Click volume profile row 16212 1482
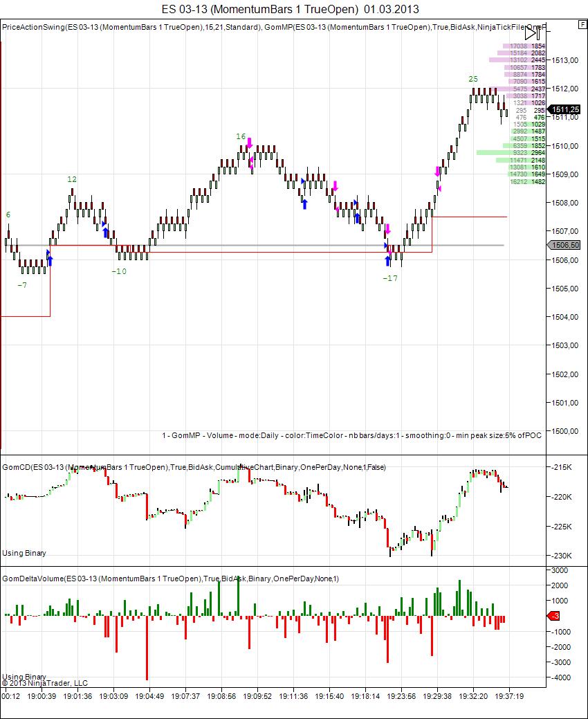Viewport: 588px width, 719px height. [528, 181]
